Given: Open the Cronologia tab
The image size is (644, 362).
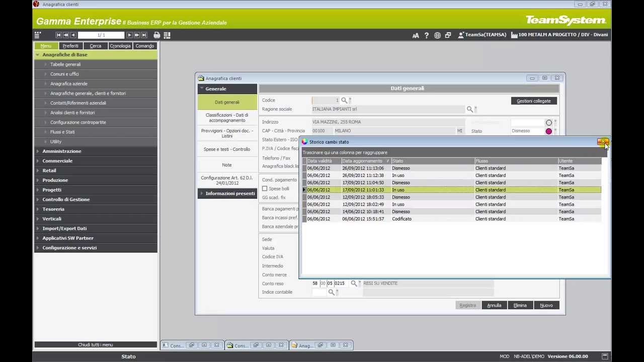Looking at the screenshot, I should pyautogui.click(x=120, y=46).
